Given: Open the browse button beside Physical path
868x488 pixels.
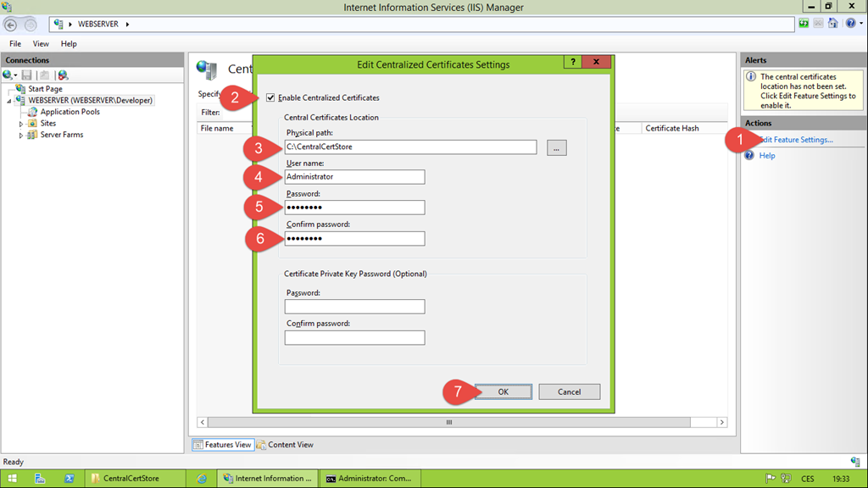Looking at the screenshot, I should point(556,147).
